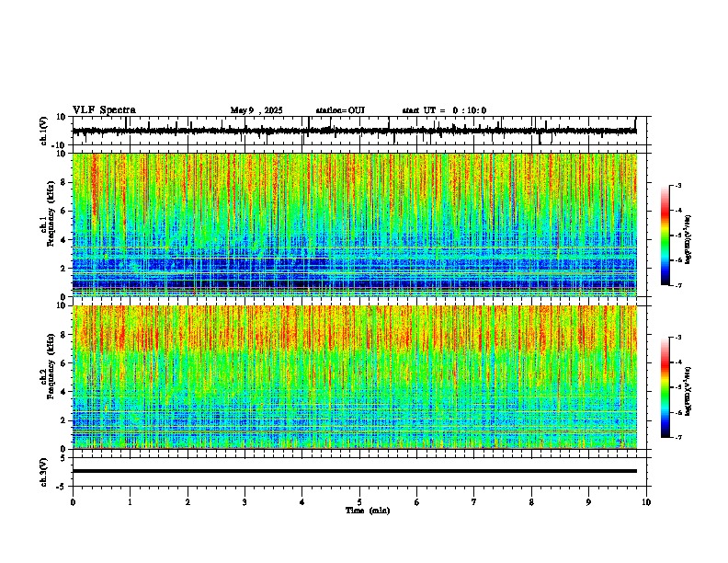The image size is (728, 563).
Task: Click time axis tick label "8"
Action: pyautogui.click(x=531, y=502)
